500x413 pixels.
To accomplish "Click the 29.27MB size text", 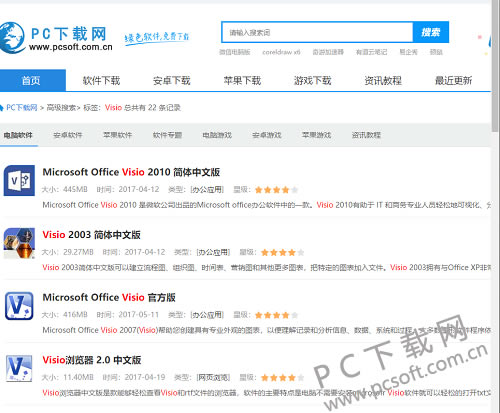I will 78,252.
